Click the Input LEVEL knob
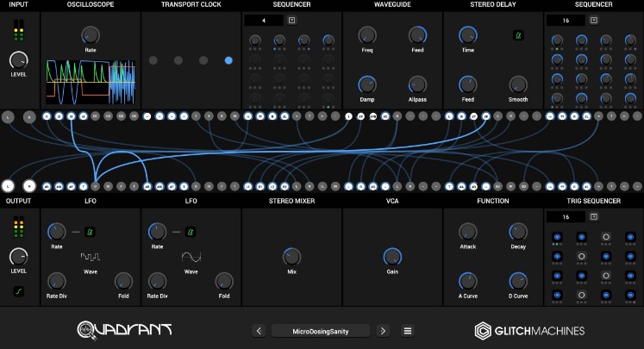This screenshot has width=644, height=349. pyautogui.click(x=18, y=60)
